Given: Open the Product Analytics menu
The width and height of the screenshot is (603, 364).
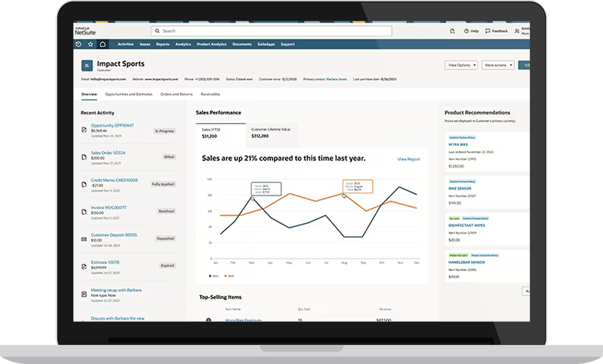Looking at the screenshot, I should tap(211, 44).
